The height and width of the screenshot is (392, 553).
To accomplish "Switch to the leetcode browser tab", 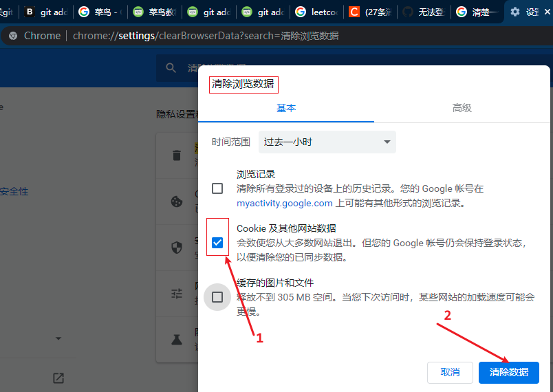I will coord(316,12).
